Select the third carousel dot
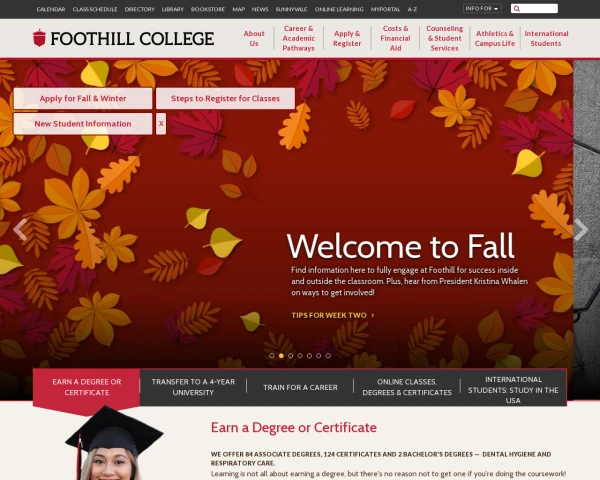 290,356
